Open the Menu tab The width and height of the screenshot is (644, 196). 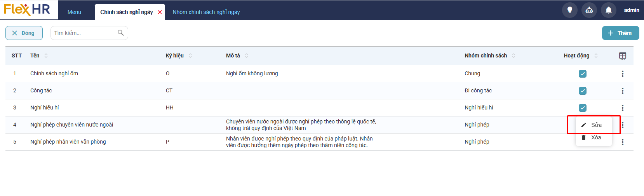coord(74,12)
